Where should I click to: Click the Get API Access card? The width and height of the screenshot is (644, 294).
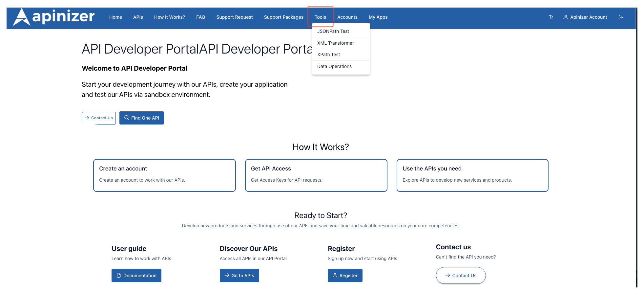(316, 175)
